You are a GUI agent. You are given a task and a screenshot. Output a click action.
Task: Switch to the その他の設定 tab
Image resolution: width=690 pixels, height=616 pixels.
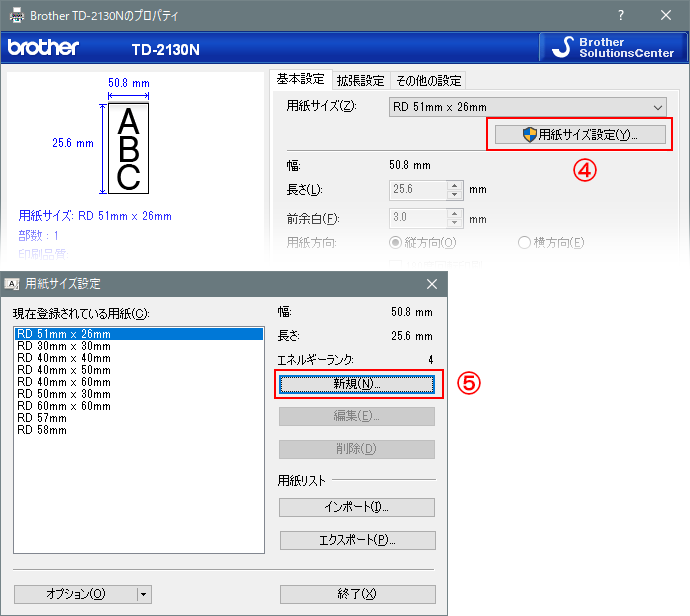click(429, 81)
